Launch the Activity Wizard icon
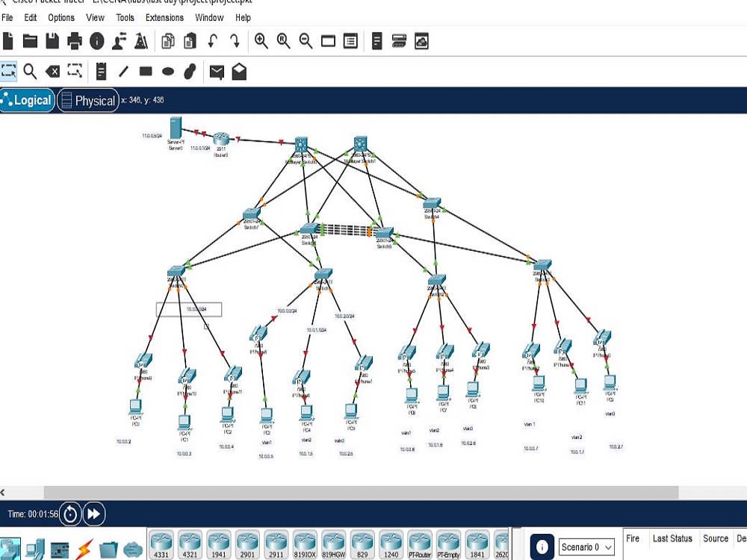The image size is (747, 560). pos(141,41)
